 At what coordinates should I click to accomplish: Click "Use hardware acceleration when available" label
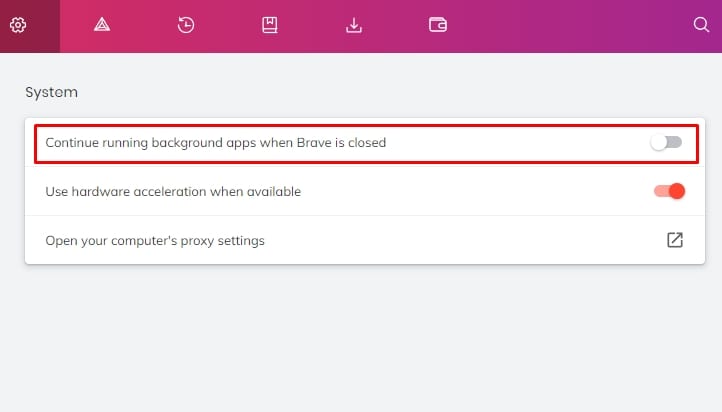tap(173, 191)
